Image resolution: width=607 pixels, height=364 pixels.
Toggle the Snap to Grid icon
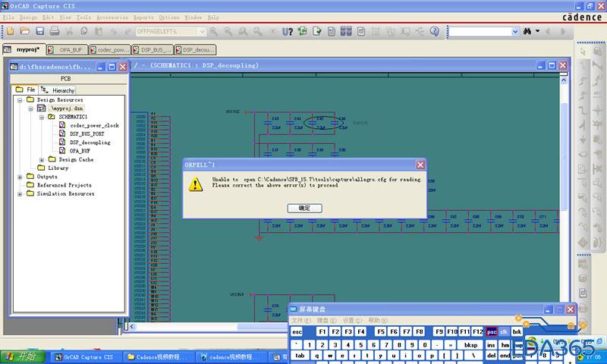pos(376,31)
